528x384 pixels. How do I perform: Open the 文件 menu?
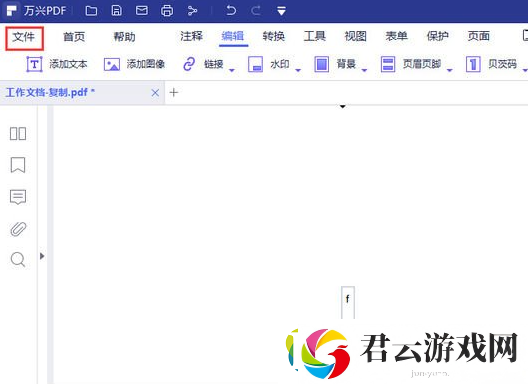(x=24, y=37)
